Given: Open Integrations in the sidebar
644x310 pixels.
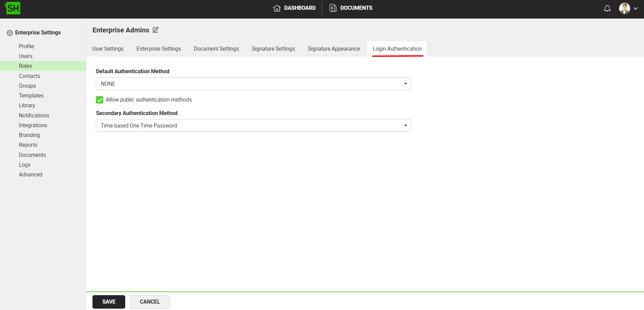Looking at the screenshot, I should (33, 125).
